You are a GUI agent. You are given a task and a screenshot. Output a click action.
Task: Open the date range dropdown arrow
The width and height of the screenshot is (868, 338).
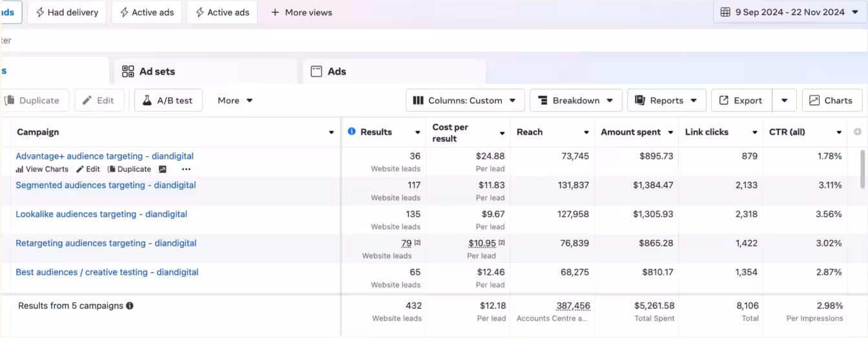coord(855,12)
